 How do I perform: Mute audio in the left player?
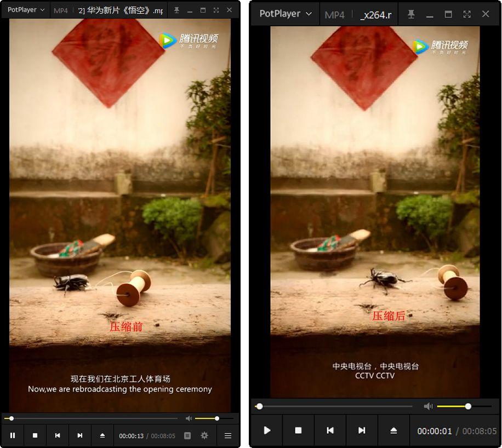point(189,418)
